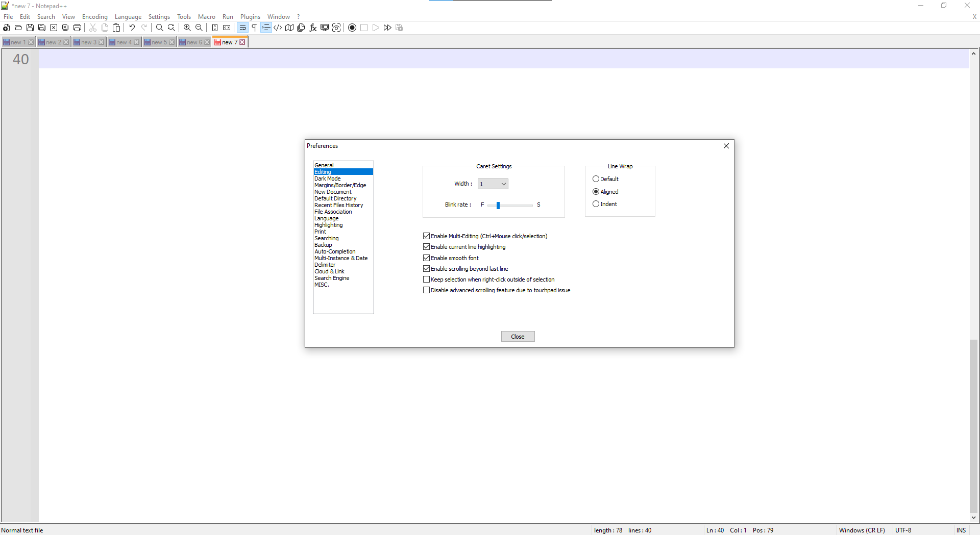Toggle Word Wrap on the toolbar
Viewport: 980px width, 535px height.
pos(243,28)
